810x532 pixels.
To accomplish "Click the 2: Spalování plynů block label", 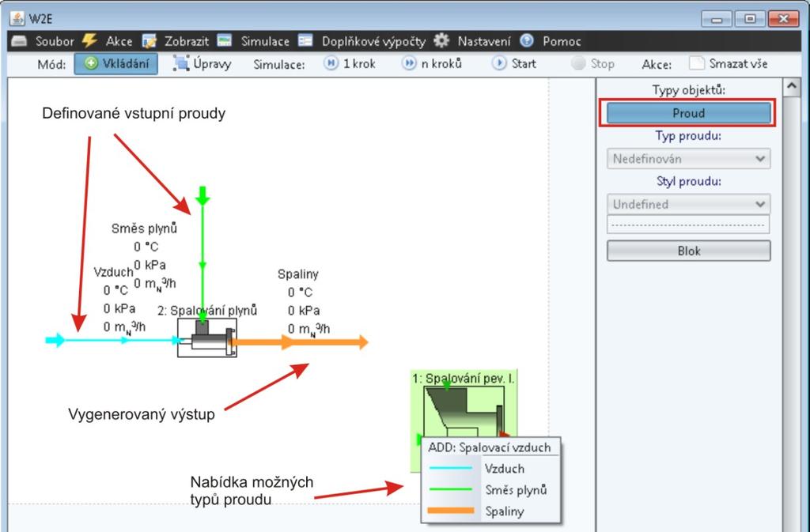I will point(207,311).
